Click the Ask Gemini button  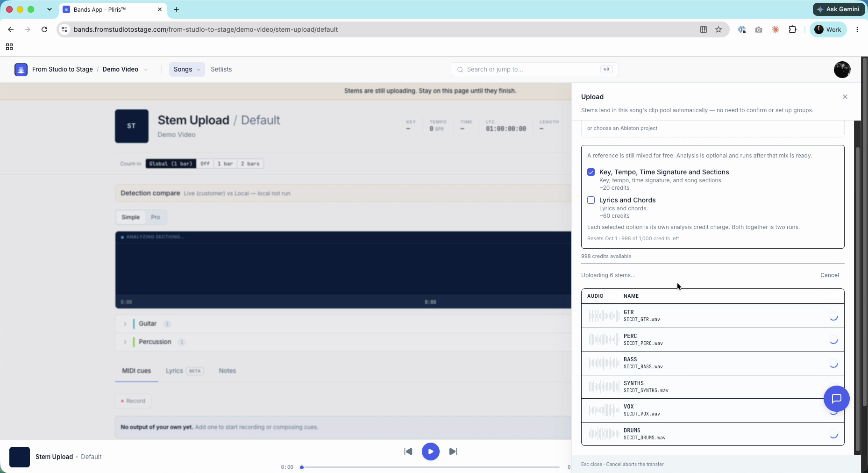coord(839,9)
